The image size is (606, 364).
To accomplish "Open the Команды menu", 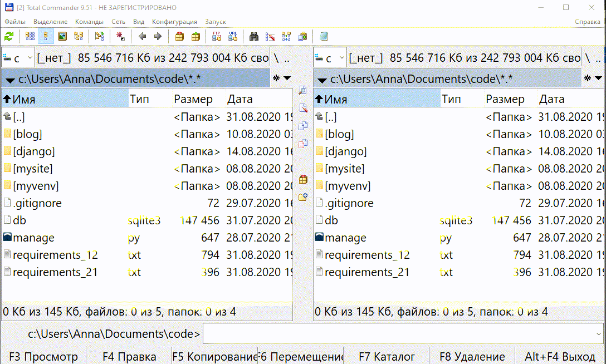I will pos(89,22).
